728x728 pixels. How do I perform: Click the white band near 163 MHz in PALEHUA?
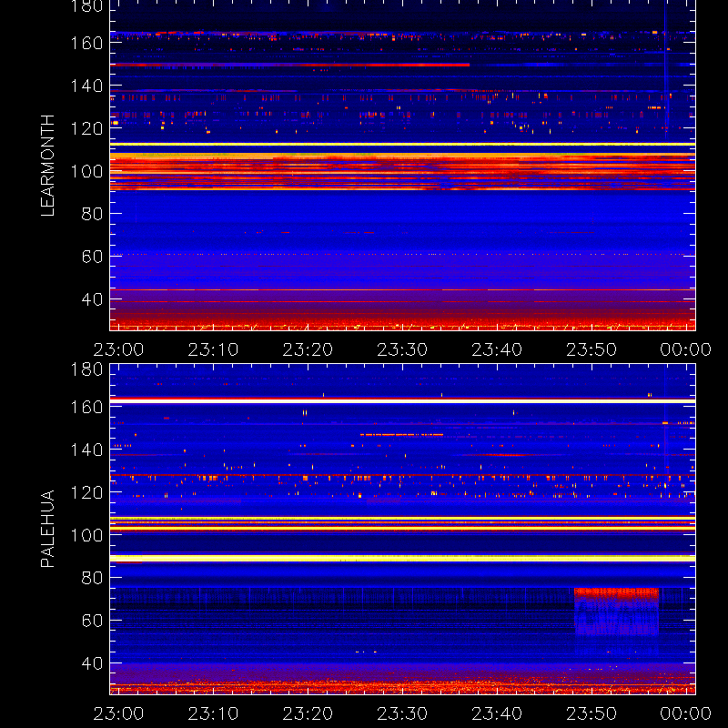402,401
